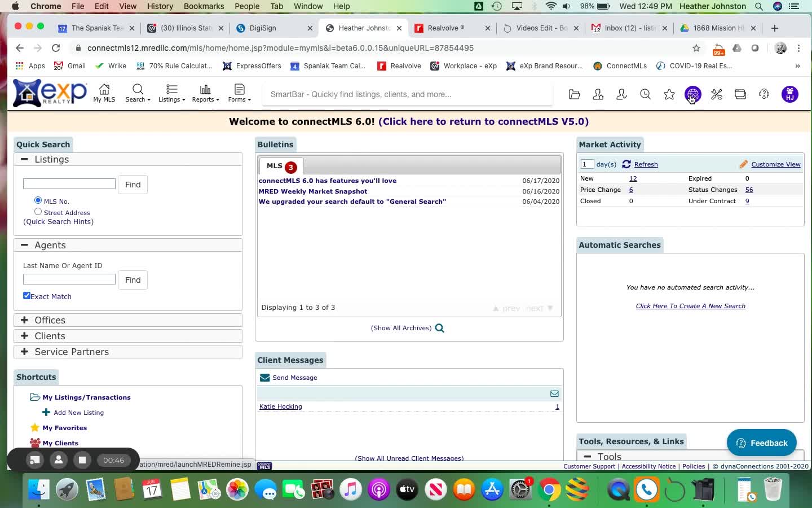Screen dimensions: 812x508
Task: Collapse the Listings quick search section
Action: pos(24,159)
